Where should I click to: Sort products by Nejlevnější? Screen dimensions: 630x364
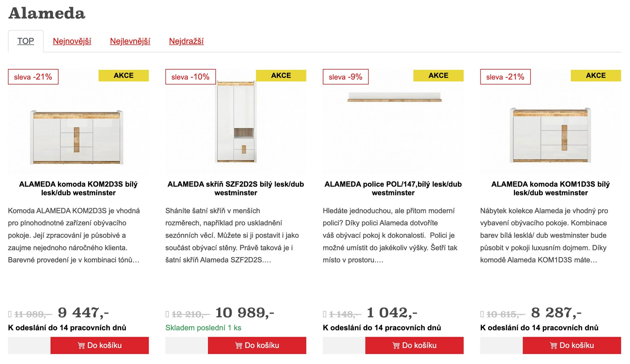pyautogui.click(x=130, y=41)
